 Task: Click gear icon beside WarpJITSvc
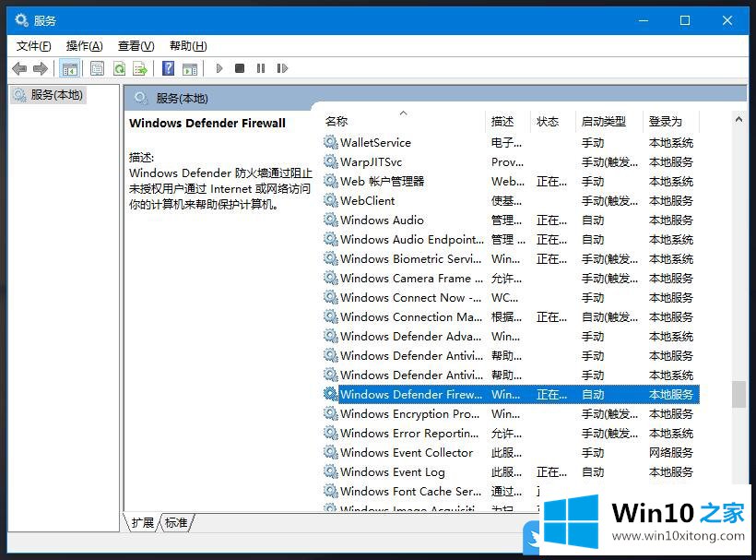click(331, 162)
